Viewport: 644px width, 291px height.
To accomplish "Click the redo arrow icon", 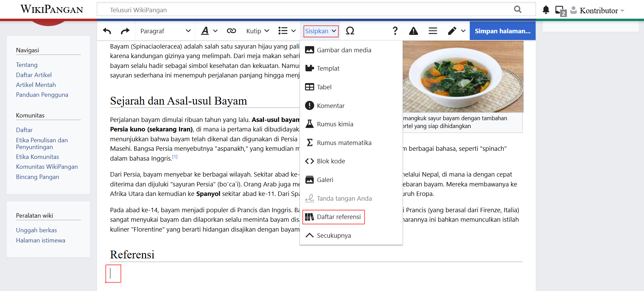I will pos(125,31).
